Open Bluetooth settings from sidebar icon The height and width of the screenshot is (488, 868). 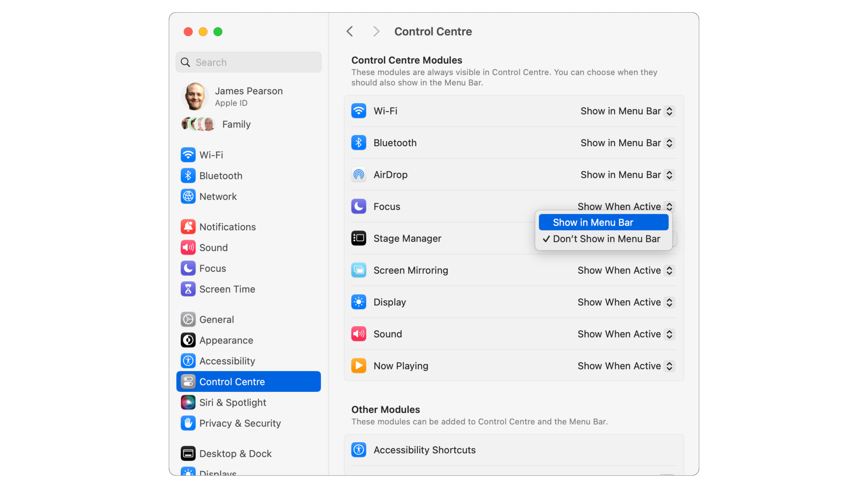click(188, 176)
